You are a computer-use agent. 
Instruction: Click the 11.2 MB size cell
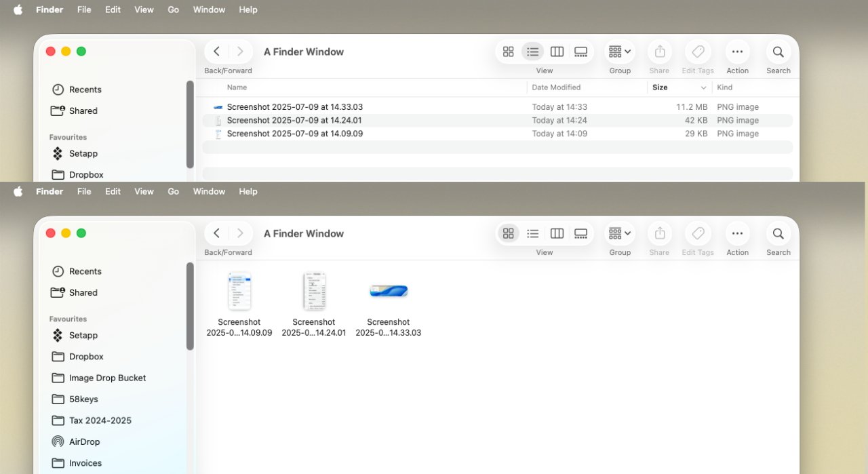(x=692, y=107)
